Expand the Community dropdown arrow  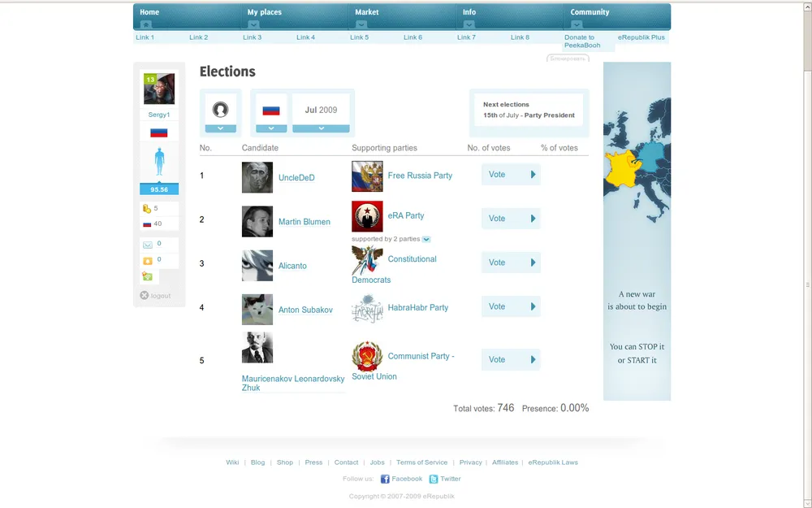click(577, 24)
